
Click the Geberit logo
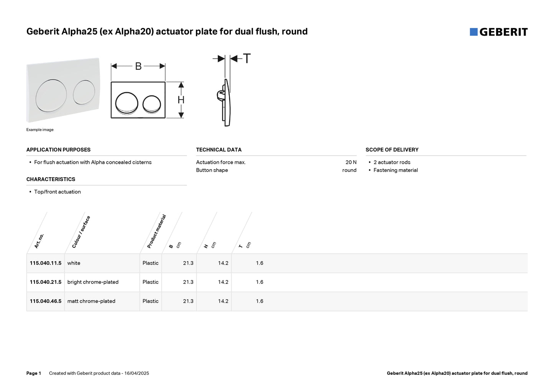pyautogui.click(x=498, y=32)
